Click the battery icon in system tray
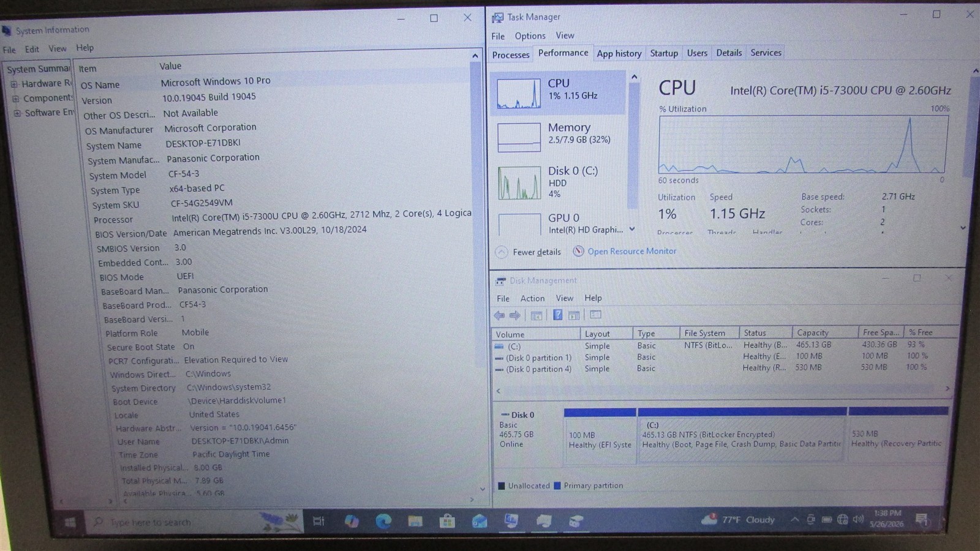 pos(827,520)
